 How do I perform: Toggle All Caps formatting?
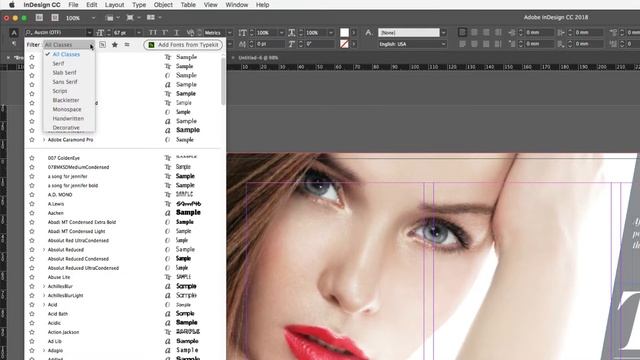(153, 32)
